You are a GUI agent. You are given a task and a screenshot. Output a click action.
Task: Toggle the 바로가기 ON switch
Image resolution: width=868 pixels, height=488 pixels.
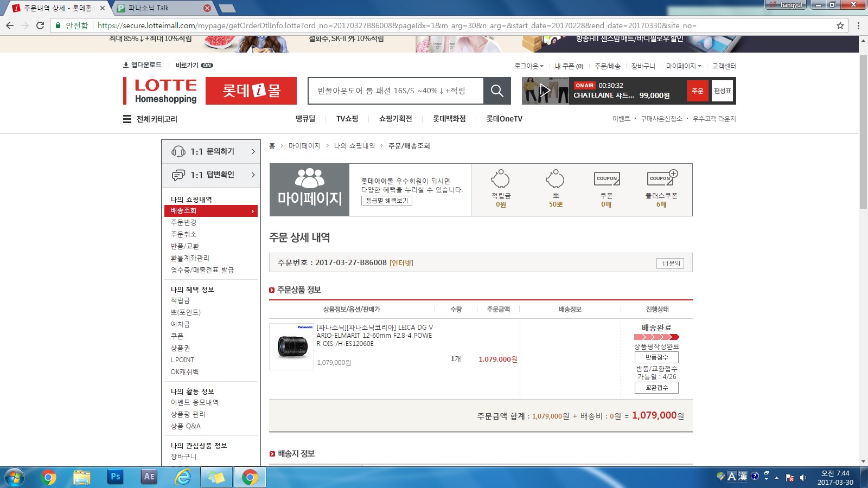207,65
